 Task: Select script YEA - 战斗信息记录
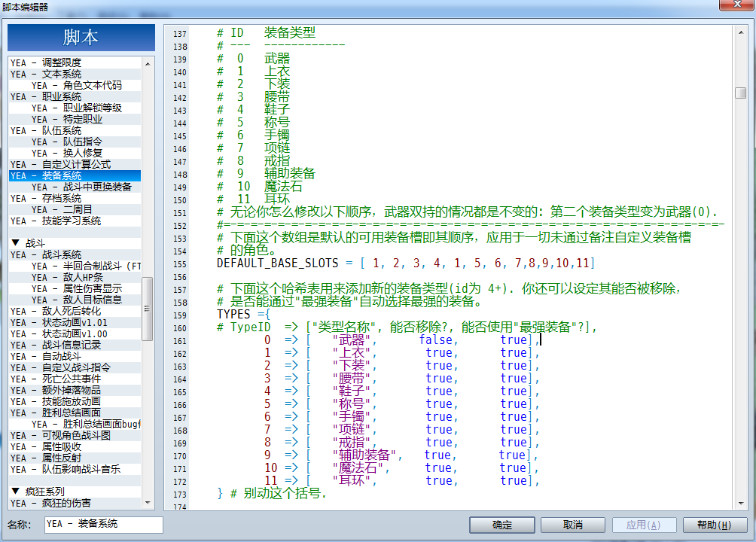pyautogui.click(x=75, y=346)
